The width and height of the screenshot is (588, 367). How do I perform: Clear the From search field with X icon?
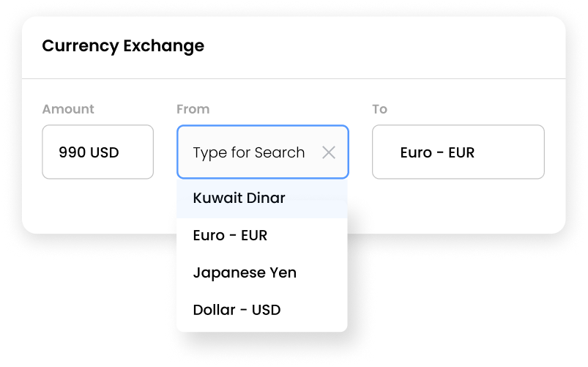329,152
